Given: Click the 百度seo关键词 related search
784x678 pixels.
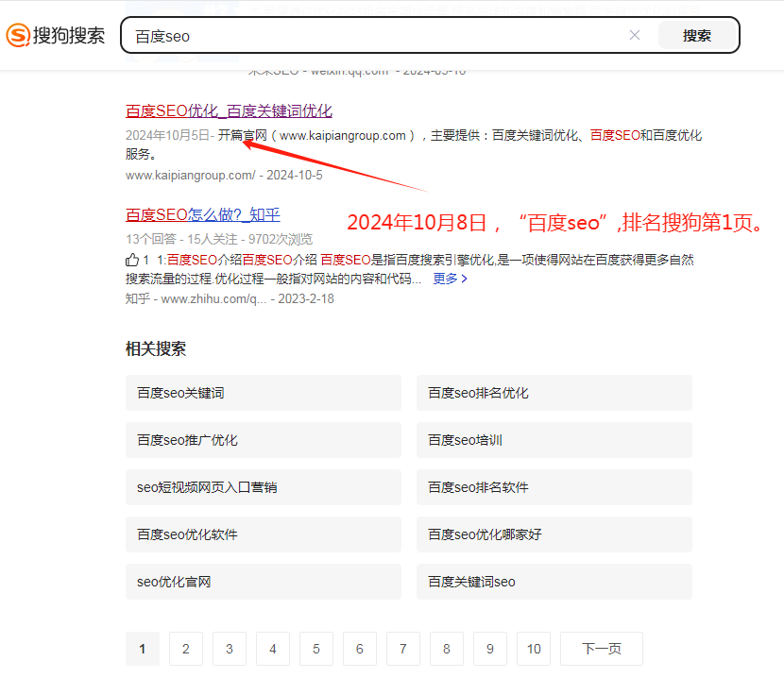Looking at the screenshot, I should coord(263,393).
